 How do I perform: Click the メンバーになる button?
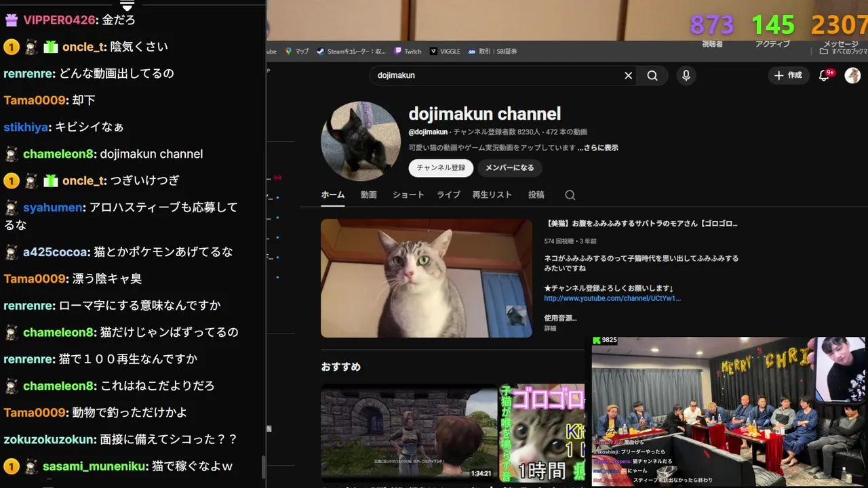(509, 168)
